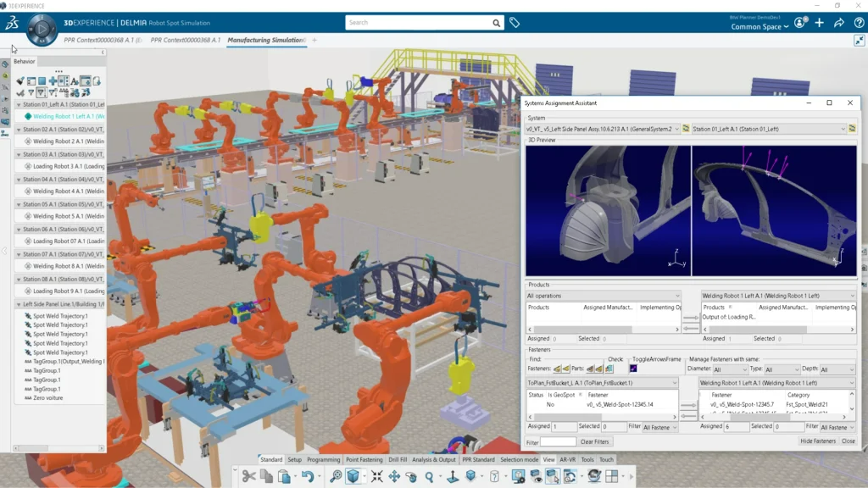Toggle the hide/show eye view icon
The image size is (868, 488).
click(x=537, y=477)
